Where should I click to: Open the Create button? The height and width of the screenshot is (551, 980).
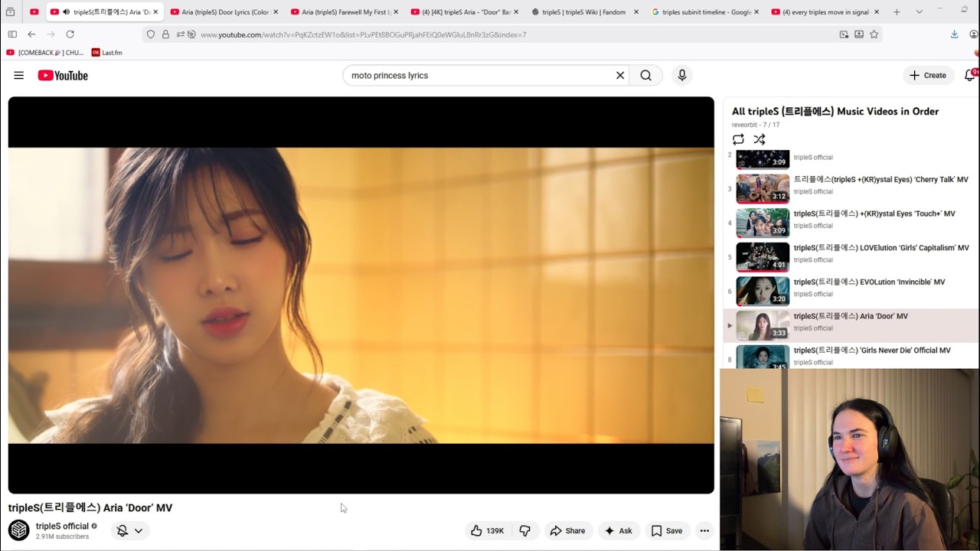[928, 75]
